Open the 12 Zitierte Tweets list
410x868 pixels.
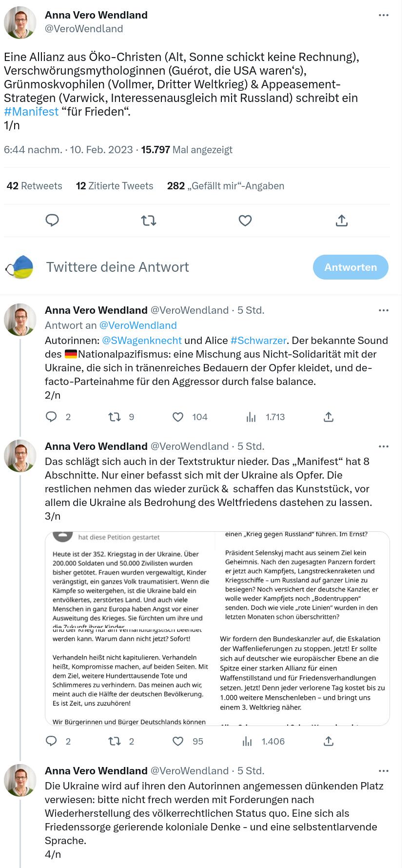[x=114, y=185]
